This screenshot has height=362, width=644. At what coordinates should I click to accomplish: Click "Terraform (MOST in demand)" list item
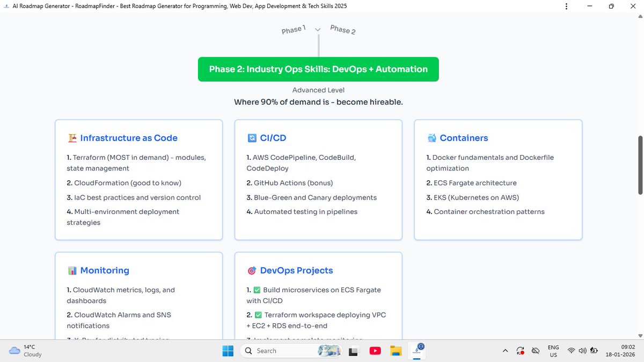pos(136,163)
